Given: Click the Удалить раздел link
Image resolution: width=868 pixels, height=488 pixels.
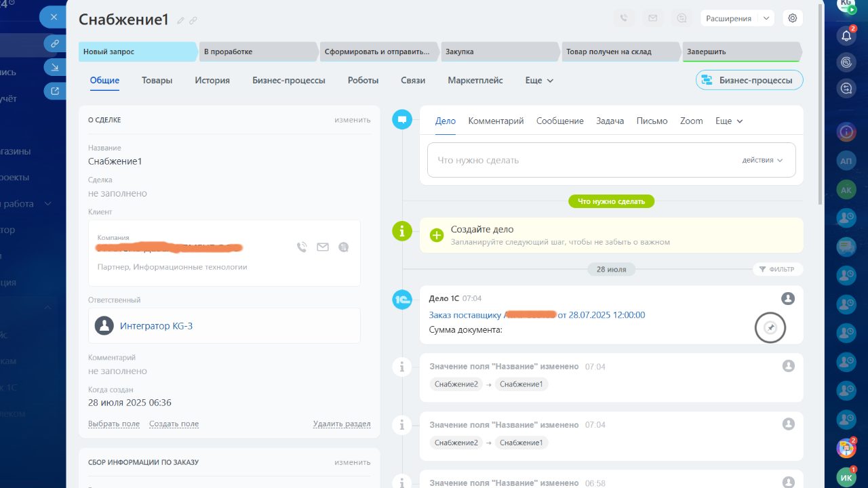Looking at the screenshot, I should pos(342,424).
